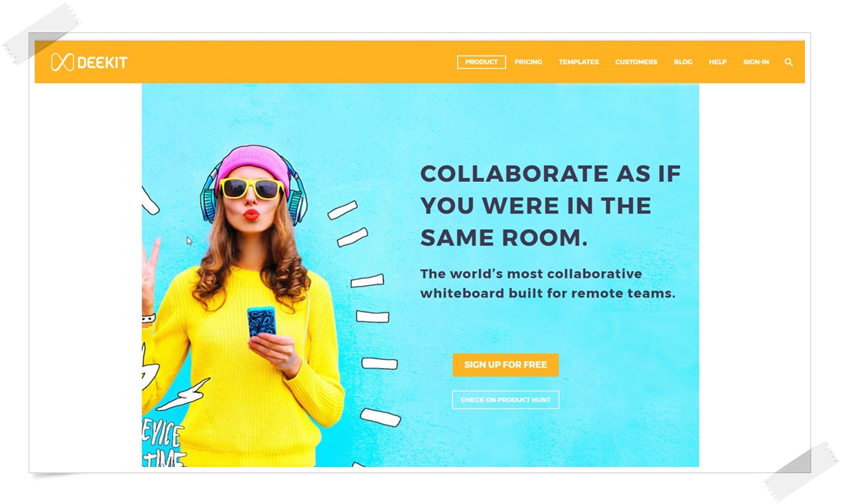Open the TEMPLATES nav link
This screenshot has width=842, height=504.
[x=578, y=62]
